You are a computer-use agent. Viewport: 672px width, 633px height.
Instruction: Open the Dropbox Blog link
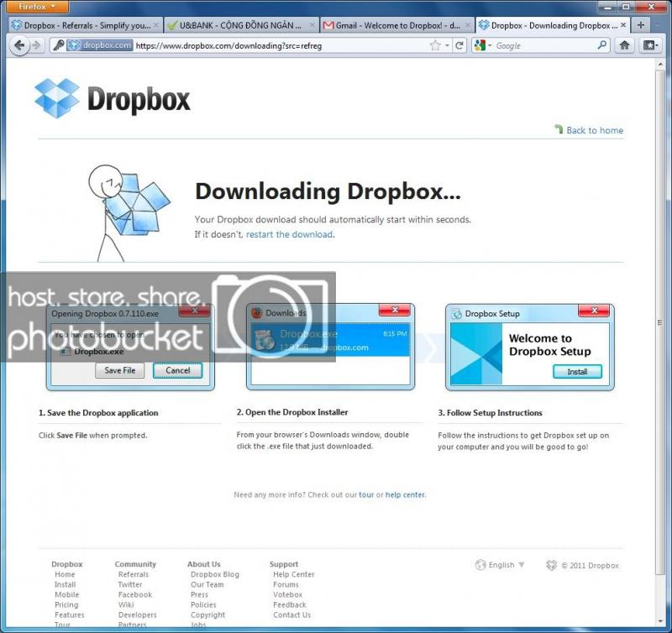tap(215, 574)
